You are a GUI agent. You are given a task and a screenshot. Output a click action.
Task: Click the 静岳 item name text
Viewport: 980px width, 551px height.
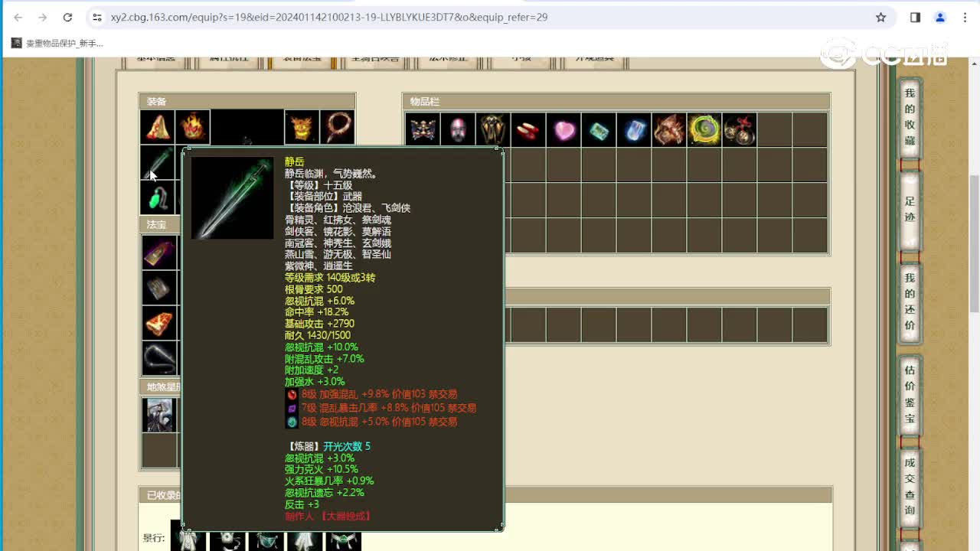[294, 161]
